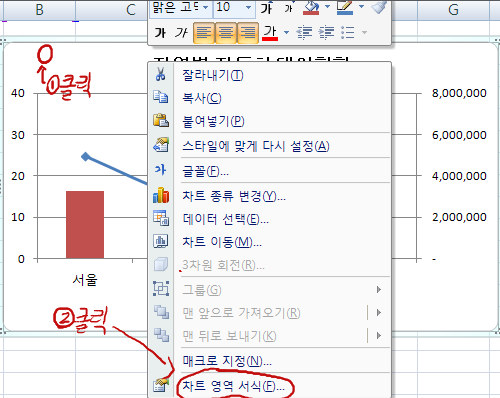Click the Shrink Font small 가 button
Viewport: 500px width, 398px height.
coord(289,8)
